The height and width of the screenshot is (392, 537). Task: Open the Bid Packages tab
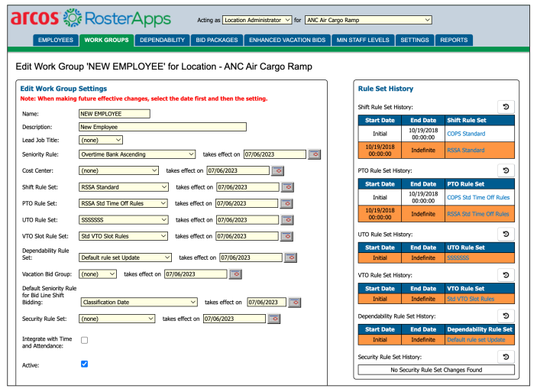click(x=217, y=40)
